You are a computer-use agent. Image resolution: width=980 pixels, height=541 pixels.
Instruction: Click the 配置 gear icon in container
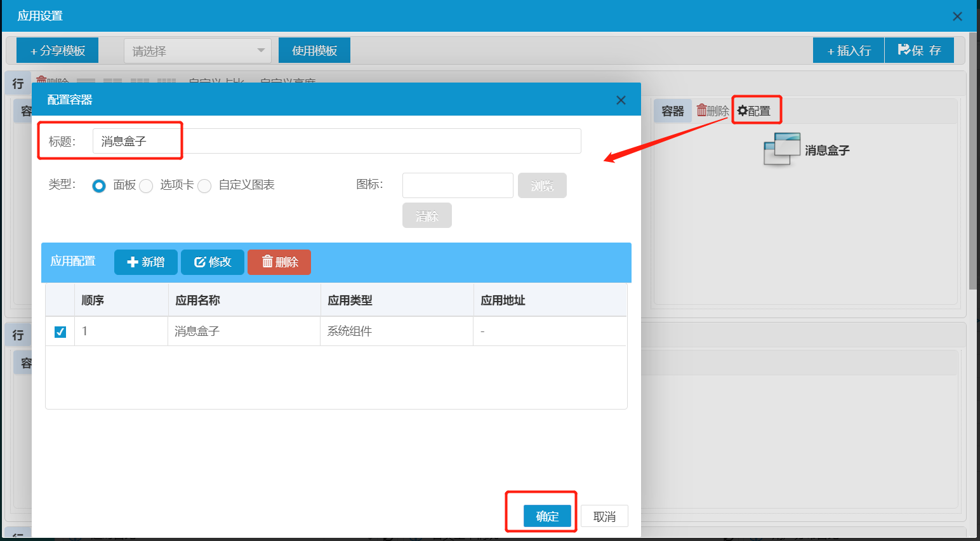click(742, 111)
